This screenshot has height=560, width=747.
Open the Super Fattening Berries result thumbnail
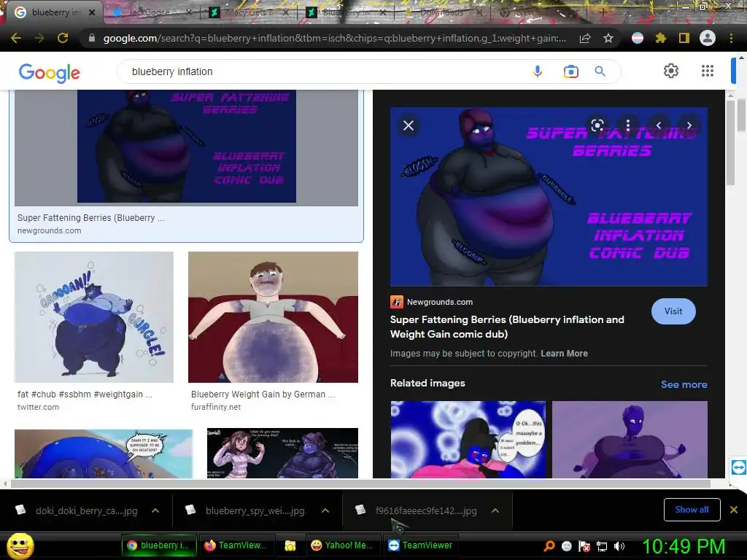[186, 147]
